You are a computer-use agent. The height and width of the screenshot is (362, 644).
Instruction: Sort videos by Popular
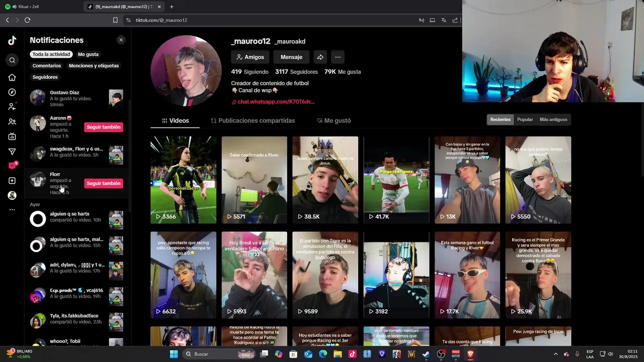click(x=525, y=120)
